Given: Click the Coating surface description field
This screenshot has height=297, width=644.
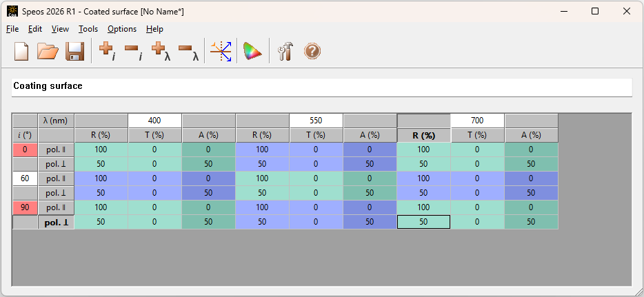Looking at the screenshot, I should coord(322,87).
